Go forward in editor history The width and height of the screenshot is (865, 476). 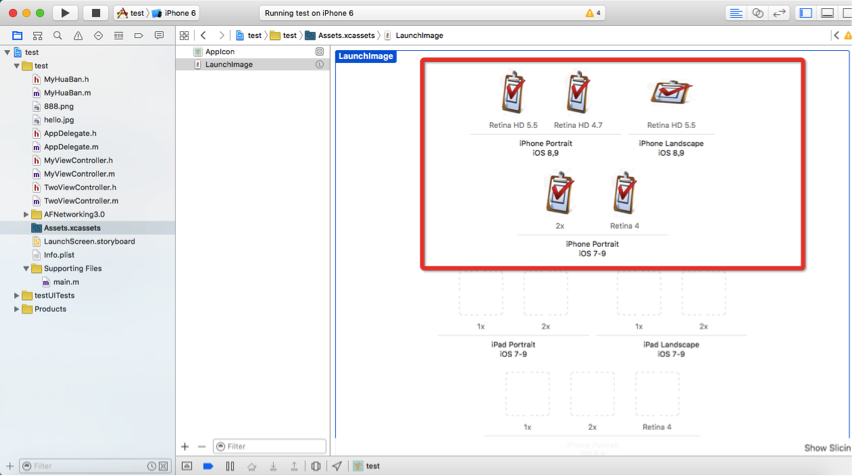coord(221,35)
